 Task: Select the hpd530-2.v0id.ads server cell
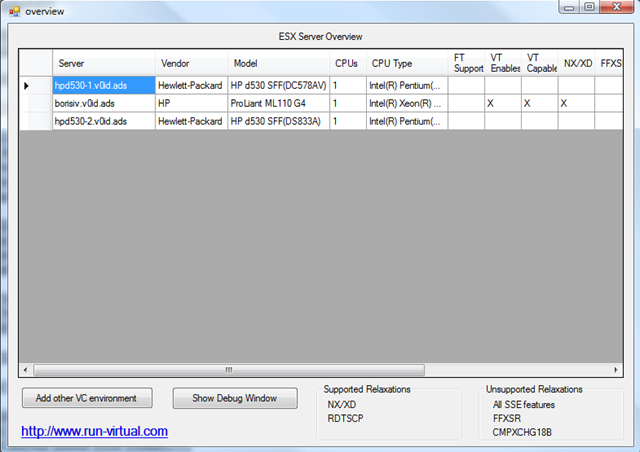pos(103,121)
